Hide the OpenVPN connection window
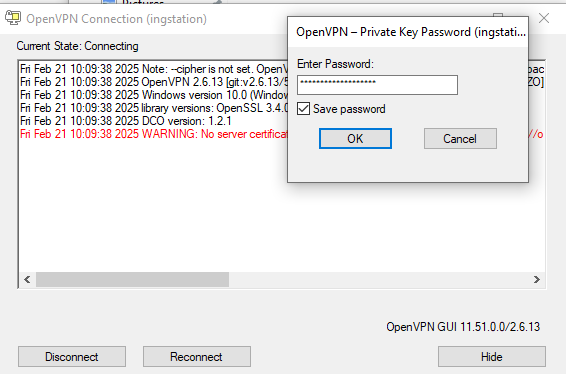The image size is (566, 374). [x=492, y=357]
